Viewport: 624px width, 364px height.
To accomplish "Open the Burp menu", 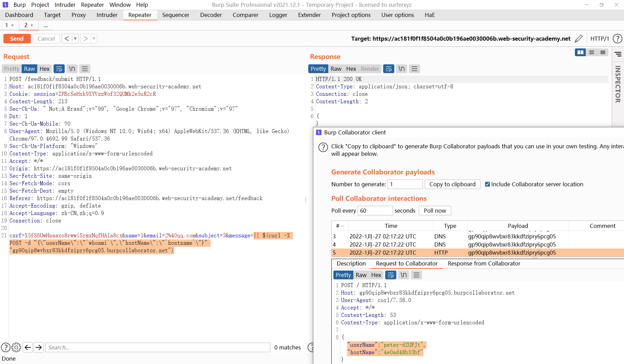I will (20, 5).
